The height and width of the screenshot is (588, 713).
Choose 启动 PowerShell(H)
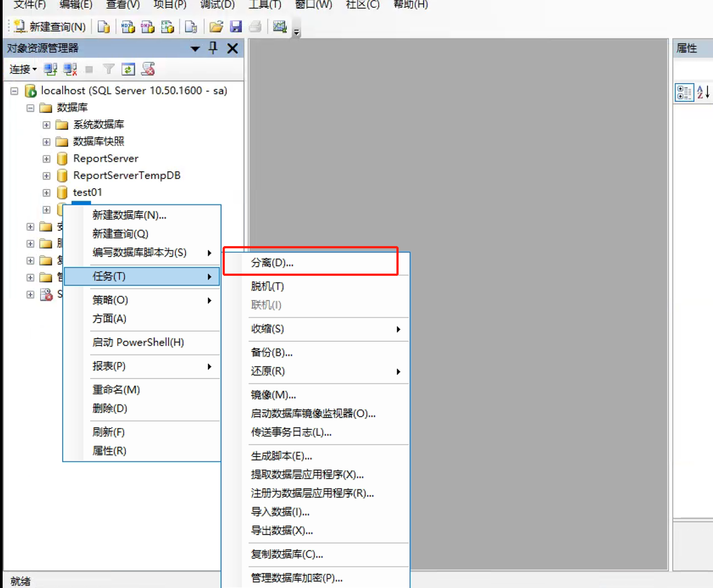(142, 342)
